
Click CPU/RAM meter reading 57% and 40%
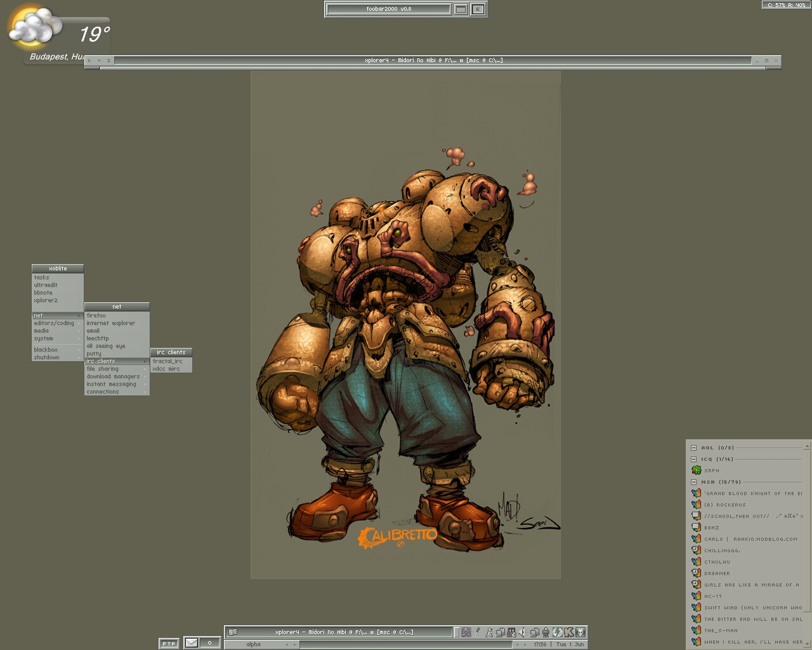click(x=787, y=5)
